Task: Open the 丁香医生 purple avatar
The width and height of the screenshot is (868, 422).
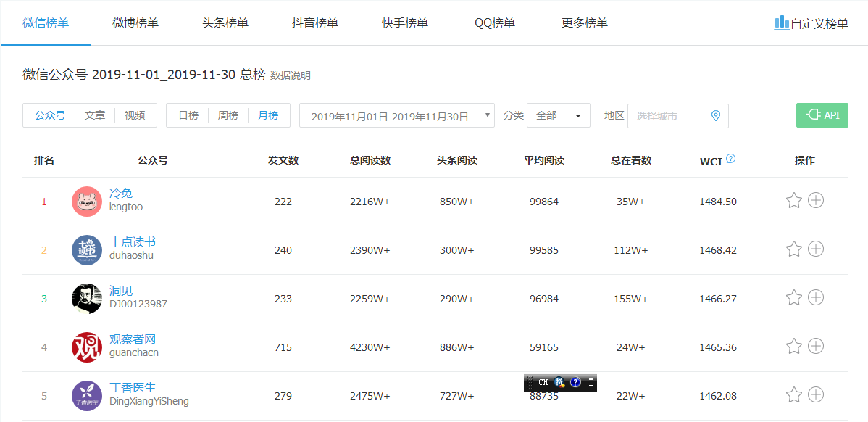Action: tap(87, 396)
